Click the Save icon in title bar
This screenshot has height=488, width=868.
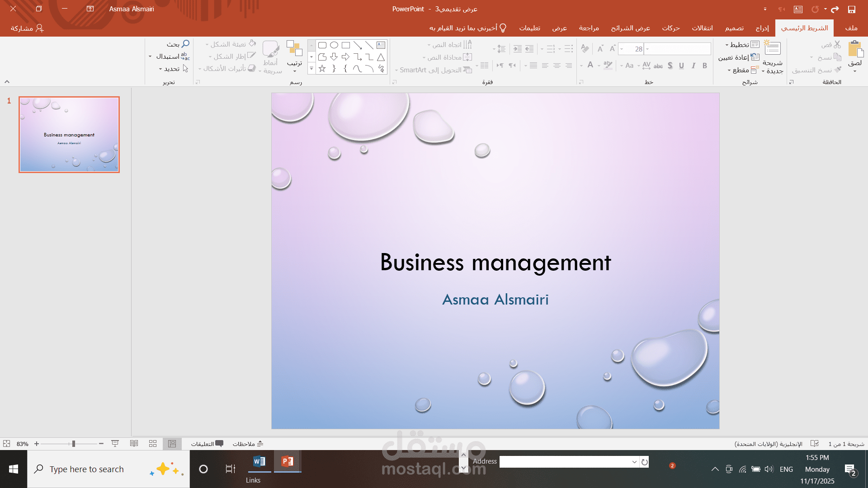[851, 9]
